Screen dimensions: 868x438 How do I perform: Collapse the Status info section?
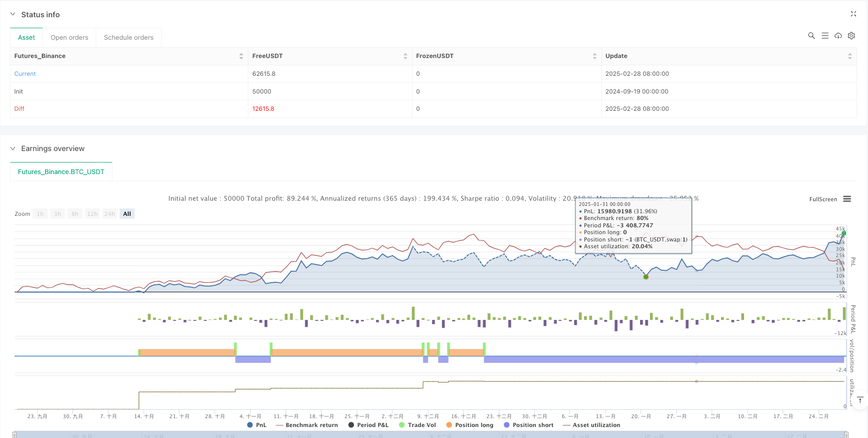[13, 15]
